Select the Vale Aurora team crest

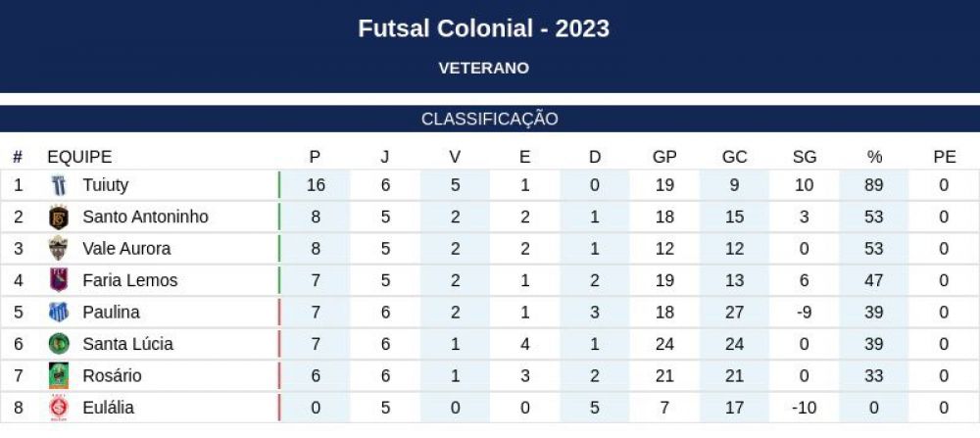pyautogui.click(x=59, y=249)
